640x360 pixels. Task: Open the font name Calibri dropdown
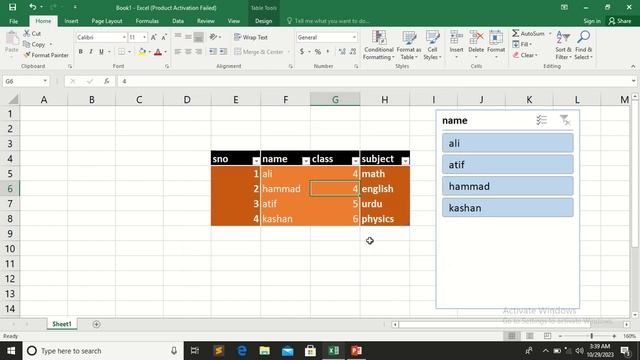124,37
